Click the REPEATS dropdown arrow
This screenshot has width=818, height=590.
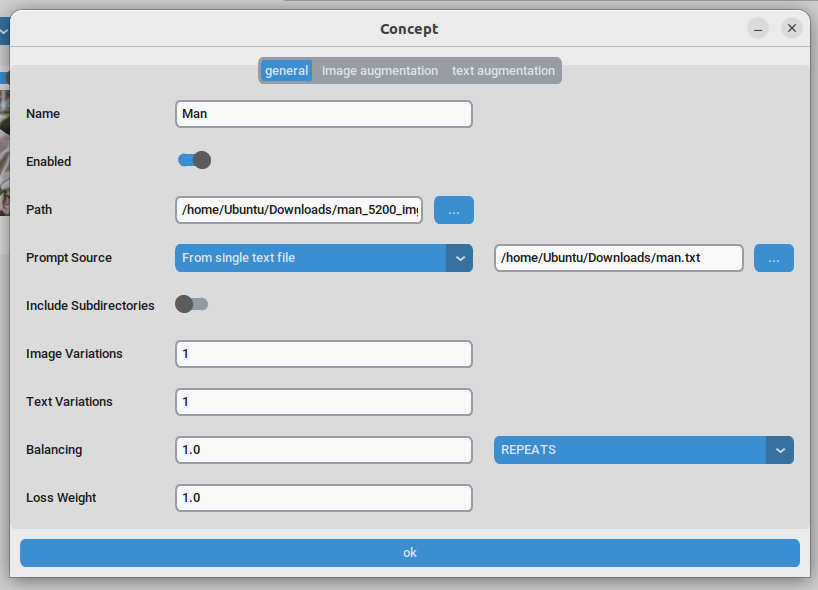click(x=779, y=450)
